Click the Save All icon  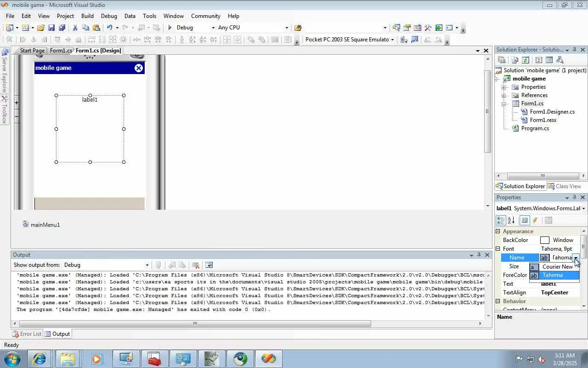tap(62, 28)
